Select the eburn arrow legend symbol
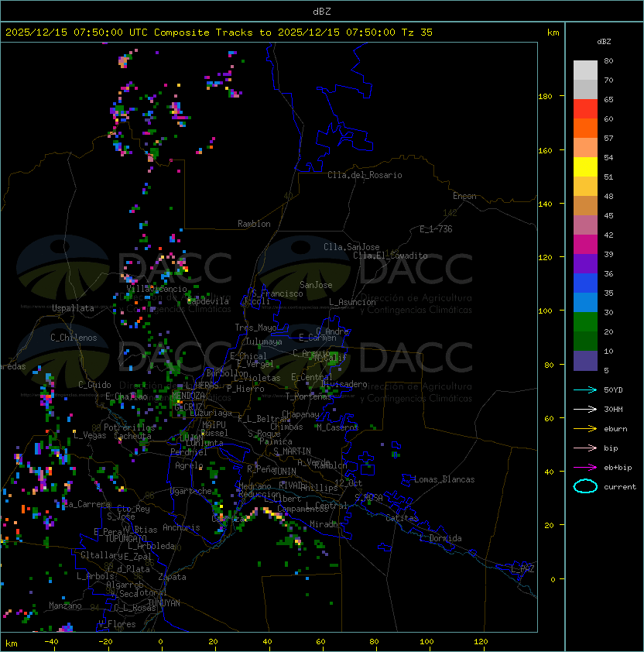Screen dimensions: 644x652 click(x=585, y=428)
